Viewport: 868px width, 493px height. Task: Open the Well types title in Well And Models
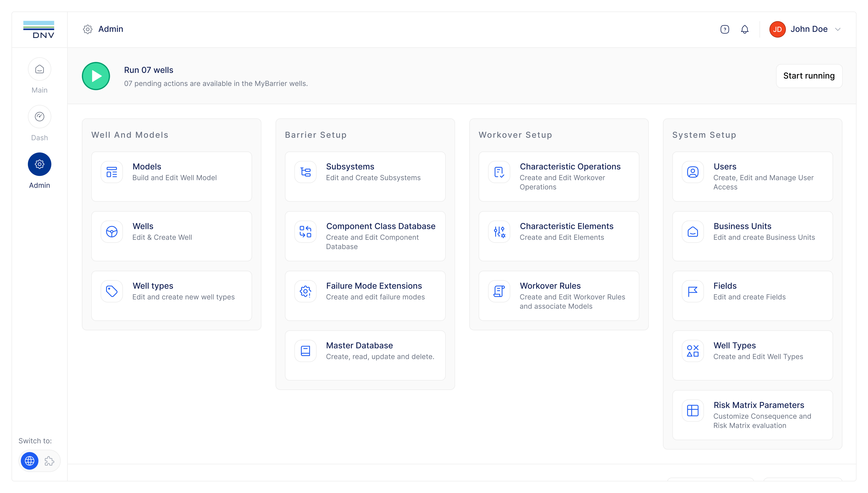click(153, 286)
